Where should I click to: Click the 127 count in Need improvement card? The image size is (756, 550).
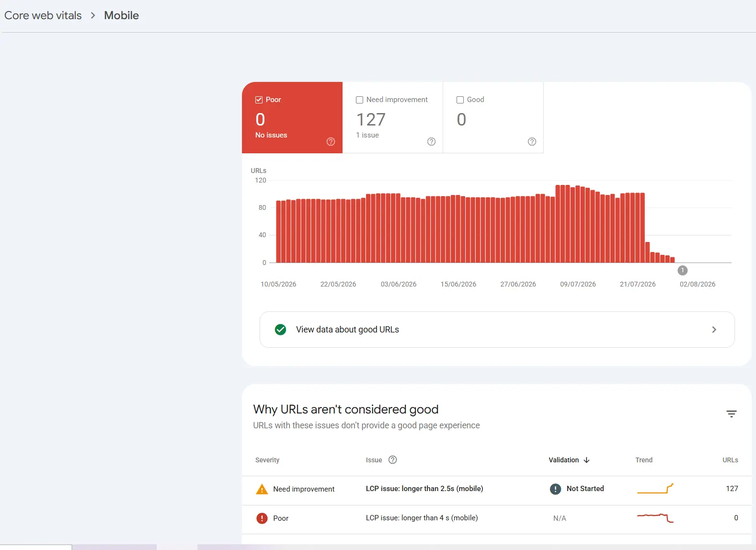coord(371,119)
